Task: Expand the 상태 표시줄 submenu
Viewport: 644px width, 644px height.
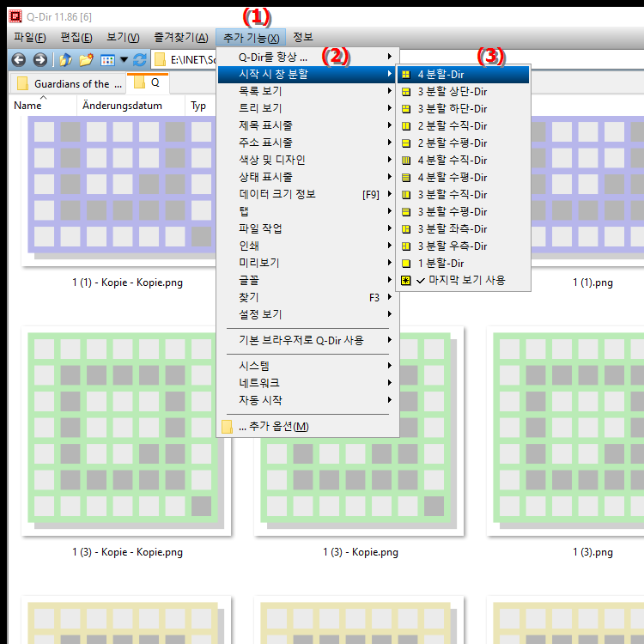Action: (x=307, y=177)
